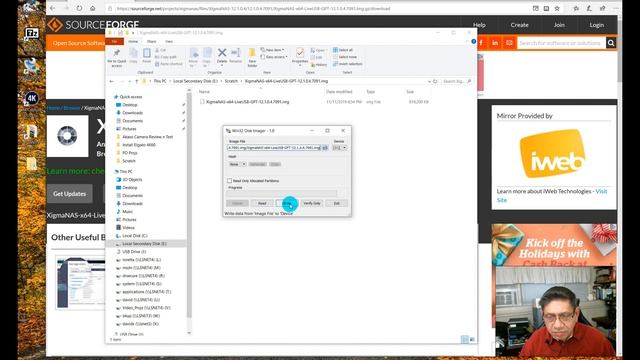
Task: Click Scratch in address breadcrumb
Action: tap(231, 81)
